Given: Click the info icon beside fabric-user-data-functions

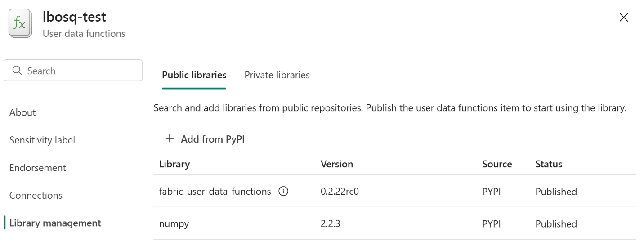Looking at the screenshot, I should tap(283, 192).
